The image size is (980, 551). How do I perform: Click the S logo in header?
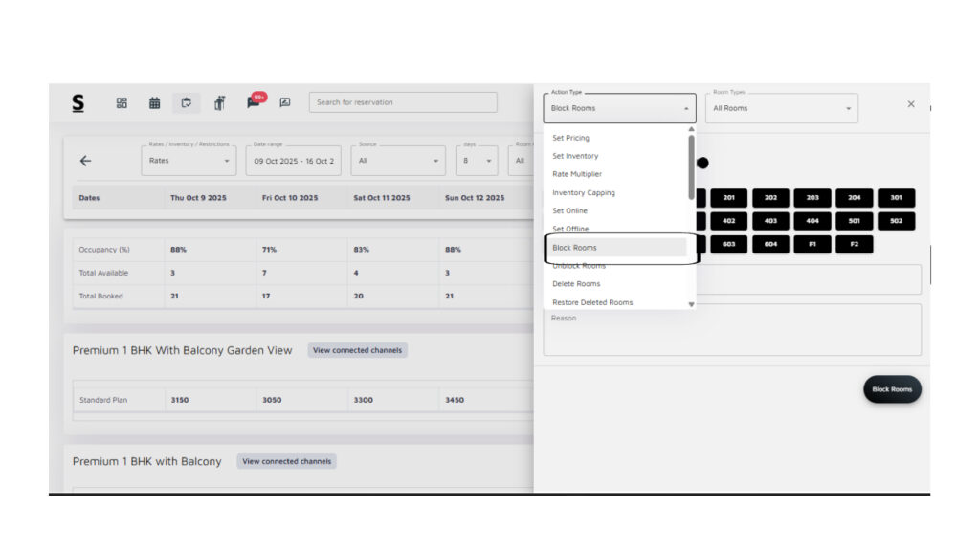pyautogui.click(x=78, y=102)
